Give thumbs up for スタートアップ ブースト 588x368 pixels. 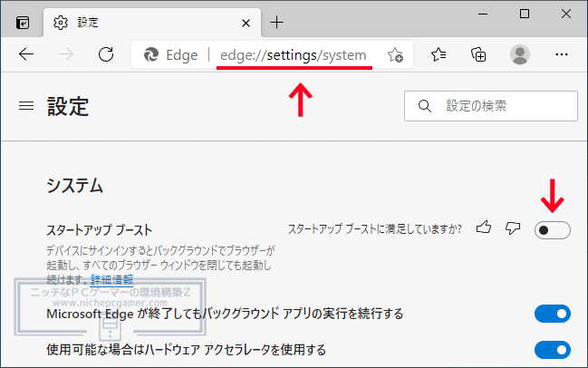pos(484,228)
